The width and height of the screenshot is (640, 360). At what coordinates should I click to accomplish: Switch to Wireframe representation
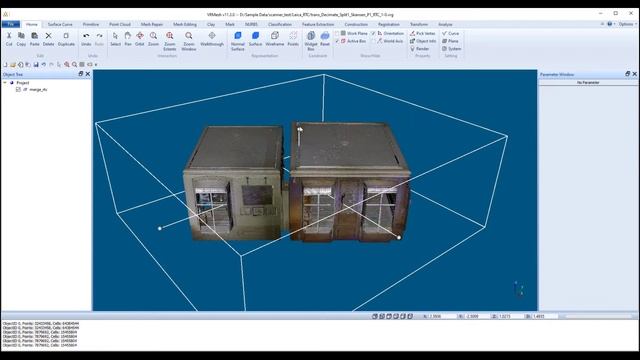tap(275, 39)
